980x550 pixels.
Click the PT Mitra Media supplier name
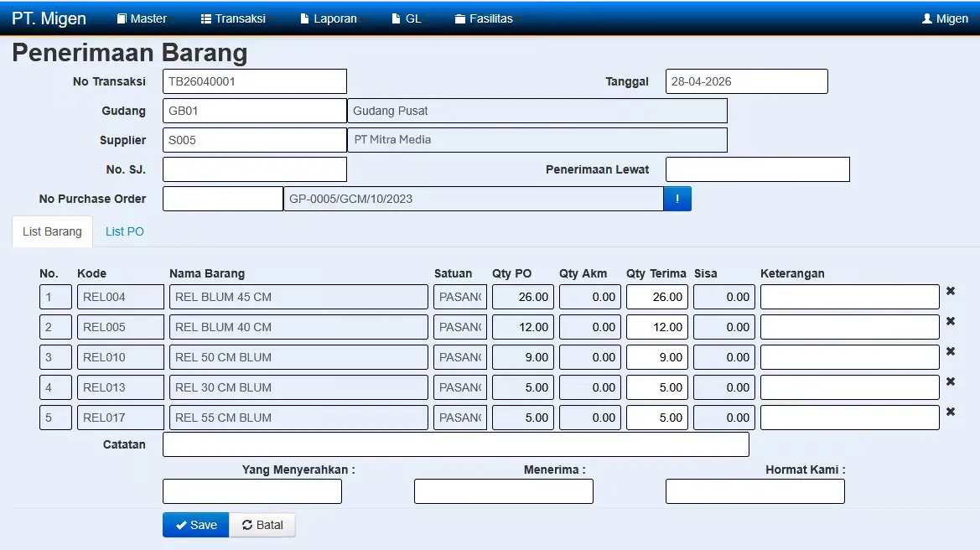[x=537, y=140]
